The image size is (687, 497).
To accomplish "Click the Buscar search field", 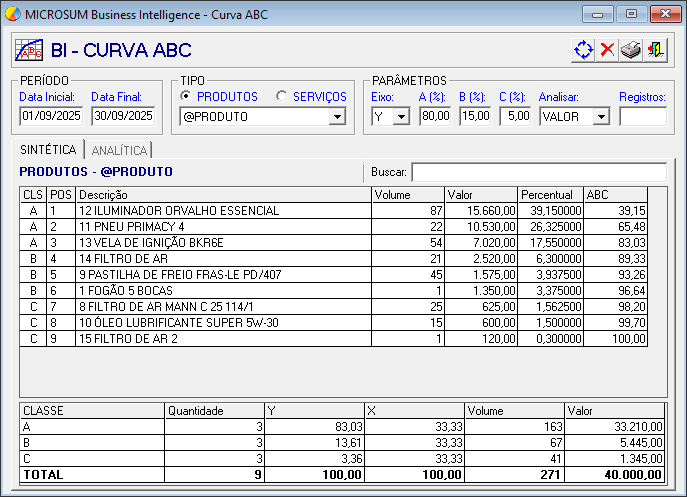I will pos(539,172).
